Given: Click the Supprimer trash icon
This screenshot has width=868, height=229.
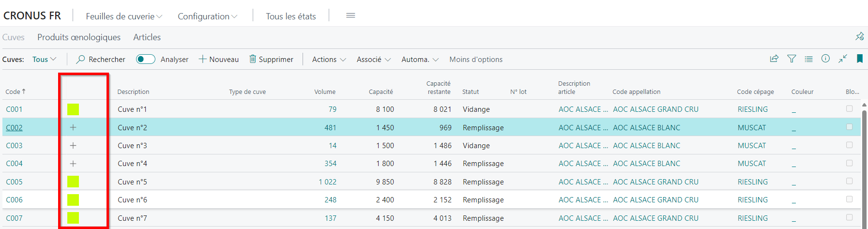Looking at the screenshot, I should tap(252, 59).
